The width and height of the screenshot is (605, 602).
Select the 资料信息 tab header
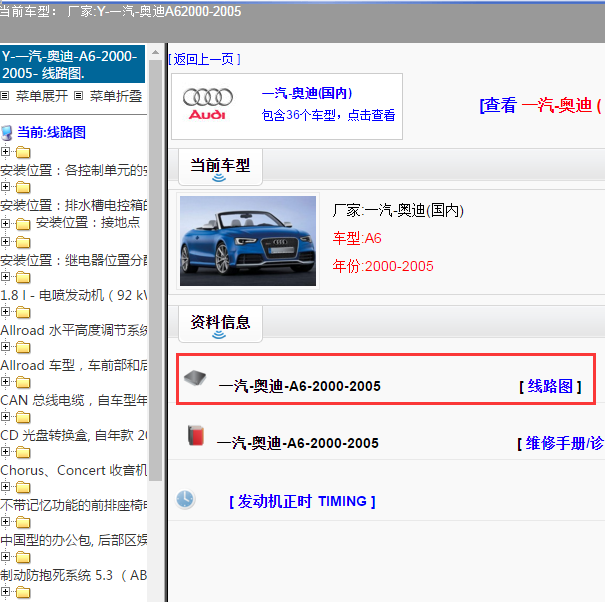tap(220, 324)
